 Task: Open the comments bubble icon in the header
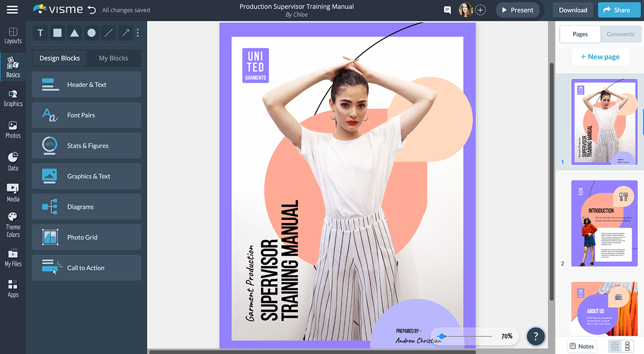point(447,10)
